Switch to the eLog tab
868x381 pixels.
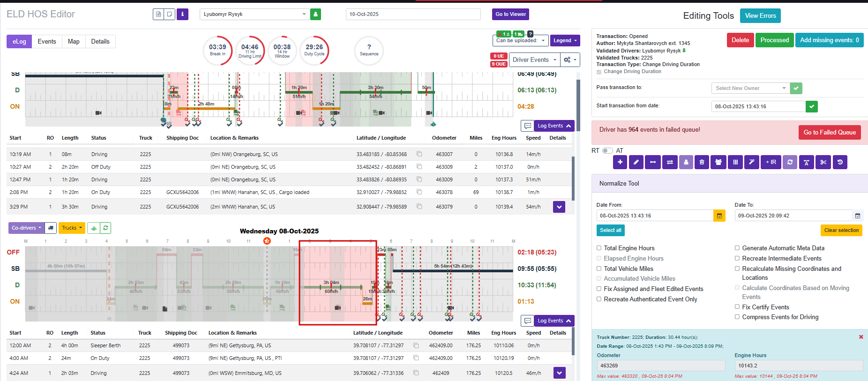[x=19, y=41]
